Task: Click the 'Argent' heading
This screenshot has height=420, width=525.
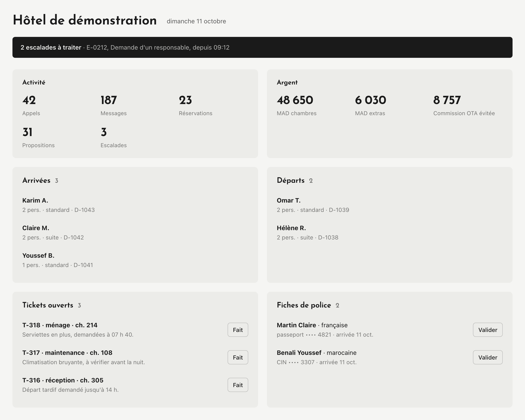Action: click(x=287, y=83)
